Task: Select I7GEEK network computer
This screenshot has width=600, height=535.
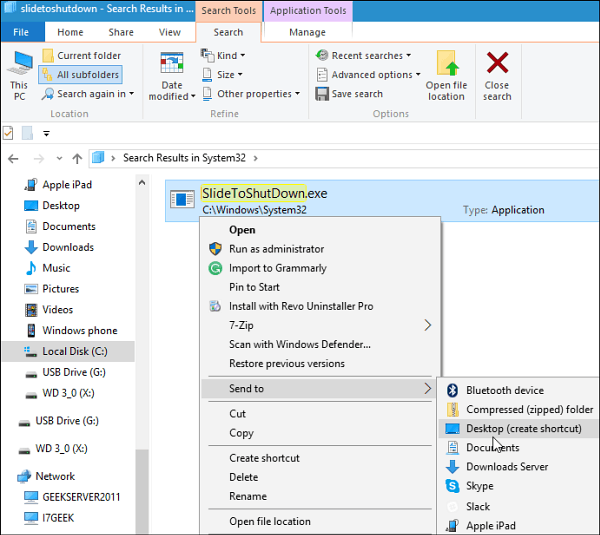Action: [x=58, y=518]
